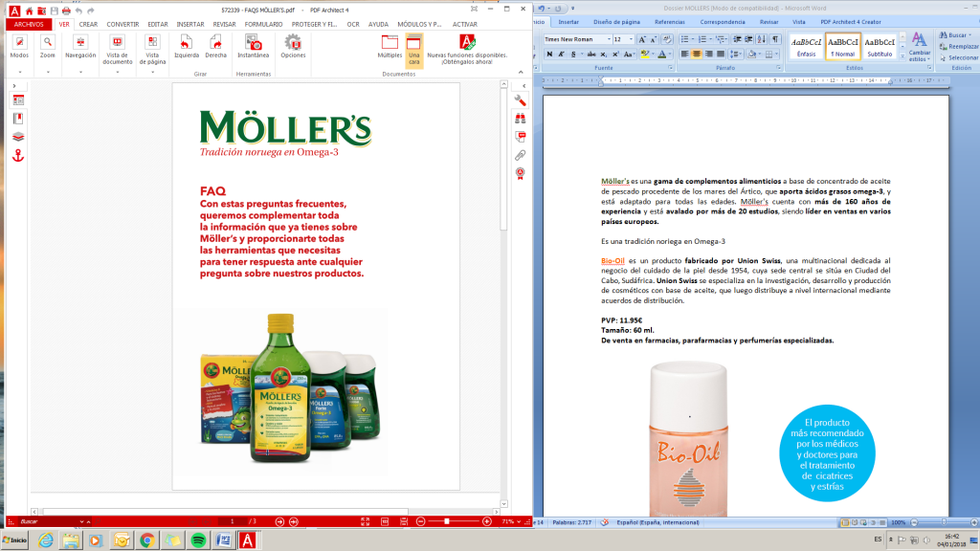The width and height of the screenshot is (980, 551).
Task: Click the Buscar icon in Word's Edición group
Action: 944,34
